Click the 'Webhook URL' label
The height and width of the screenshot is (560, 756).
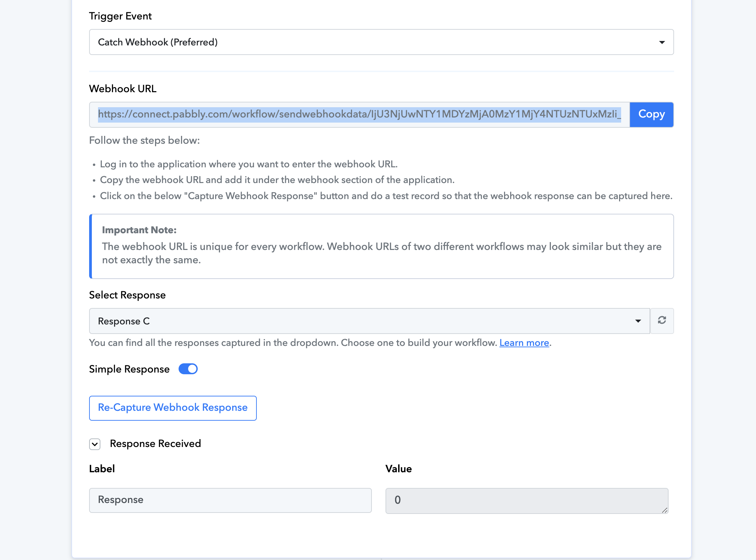coord(123,89)
